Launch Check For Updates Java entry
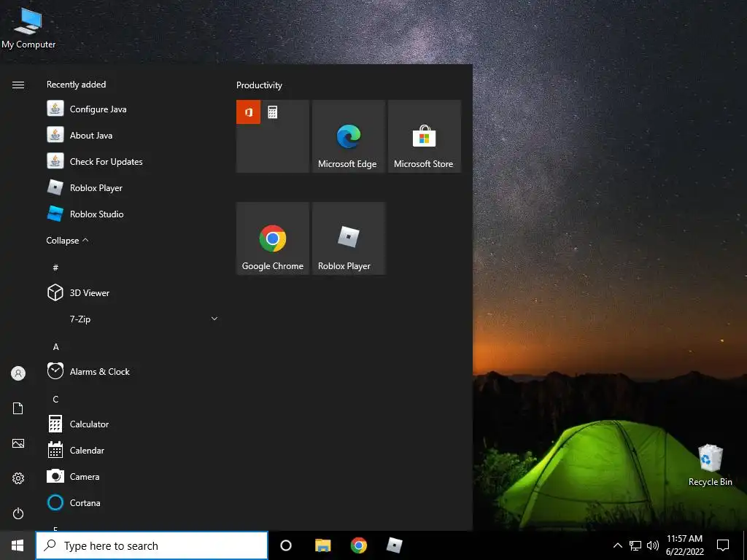This screenshot has height=560, width=747. 131,161
